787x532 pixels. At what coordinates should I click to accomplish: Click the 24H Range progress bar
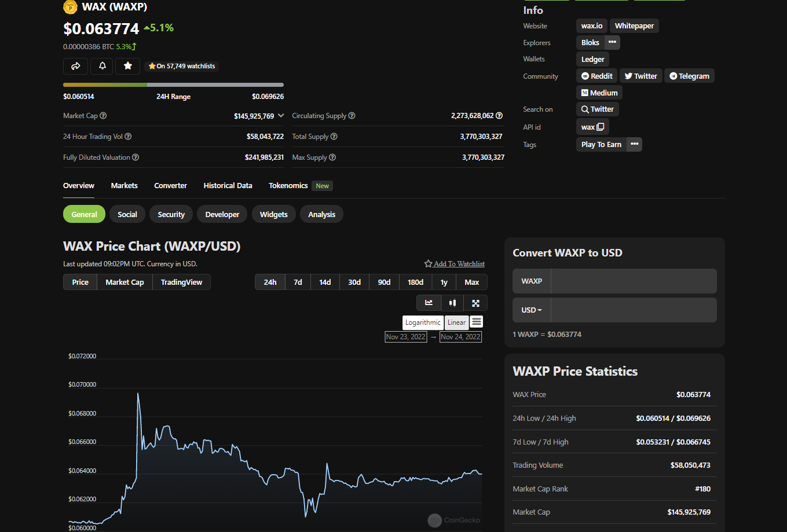173,85
